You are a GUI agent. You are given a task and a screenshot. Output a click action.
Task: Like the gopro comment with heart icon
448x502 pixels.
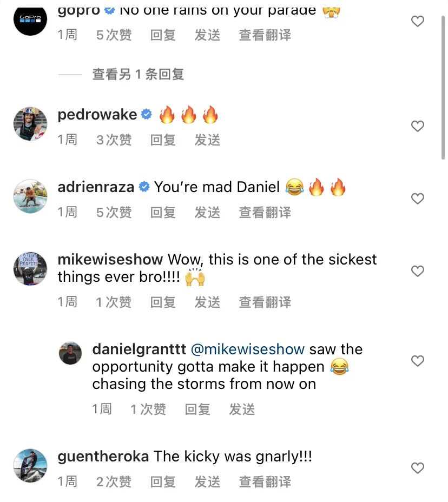417,22
